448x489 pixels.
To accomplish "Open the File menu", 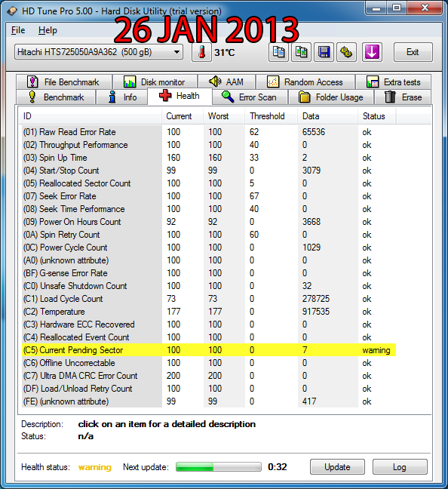I will 18,30.
